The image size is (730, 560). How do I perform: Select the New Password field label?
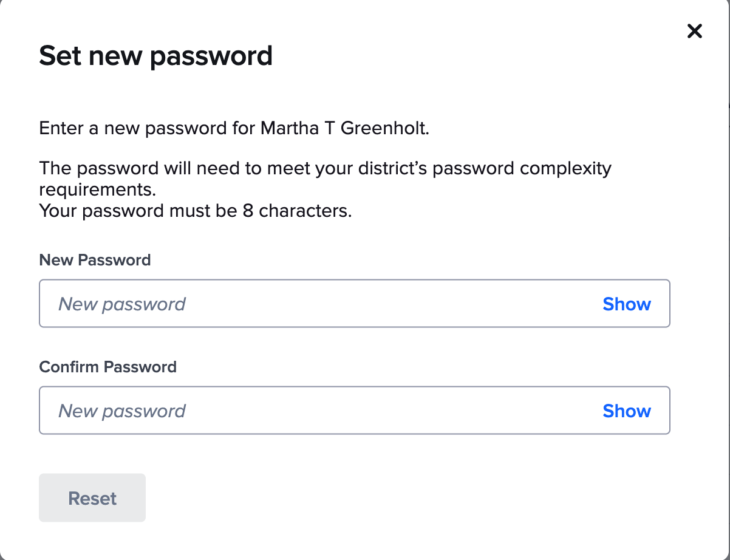click(95, 260)
